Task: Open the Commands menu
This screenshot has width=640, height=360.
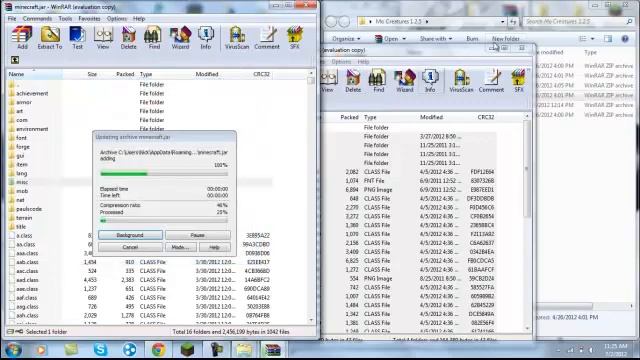Action: pyautogui.click(x=37, y=18)
